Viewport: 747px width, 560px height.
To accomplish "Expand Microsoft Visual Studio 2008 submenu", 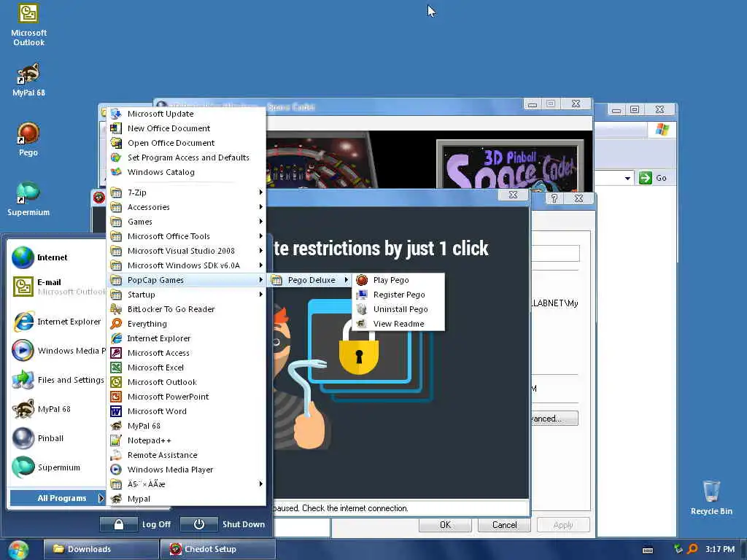I will (186, 251).
